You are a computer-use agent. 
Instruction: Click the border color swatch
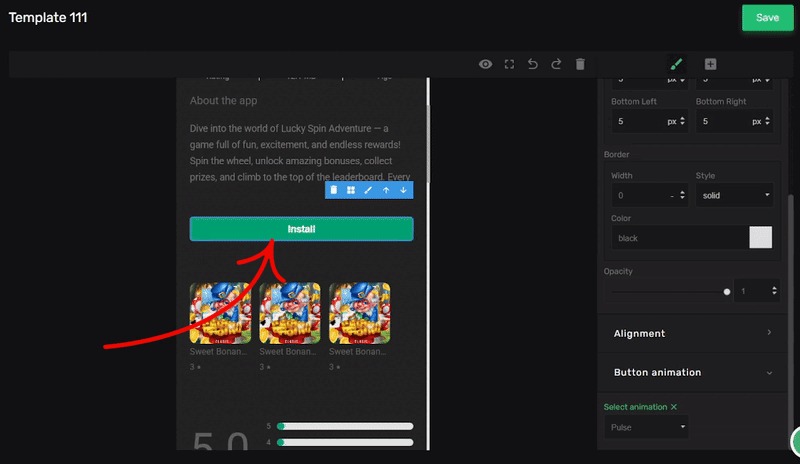tap(760, 238)
